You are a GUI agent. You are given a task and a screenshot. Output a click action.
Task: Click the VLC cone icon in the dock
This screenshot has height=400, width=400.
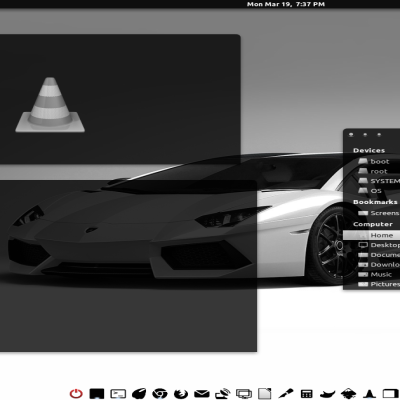coord(369,393)
